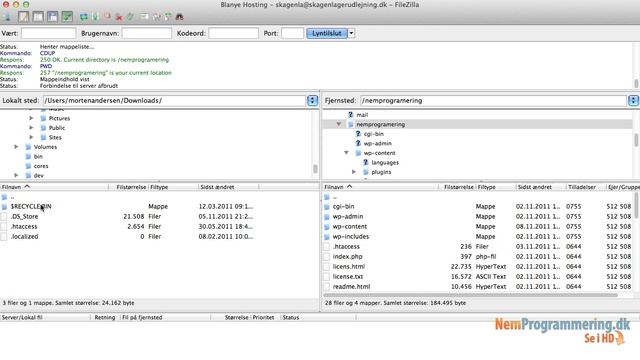Toggle the transfer queue display
Viewport: 640px width, 360px height.
click(x=67, y=17)
